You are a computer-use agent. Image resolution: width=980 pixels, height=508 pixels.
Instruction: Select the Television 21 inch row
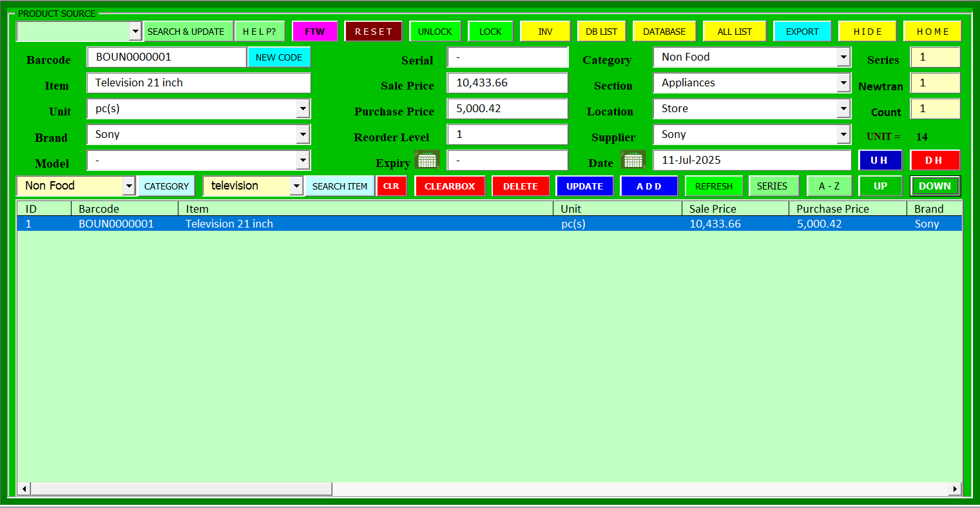(490, 224)
